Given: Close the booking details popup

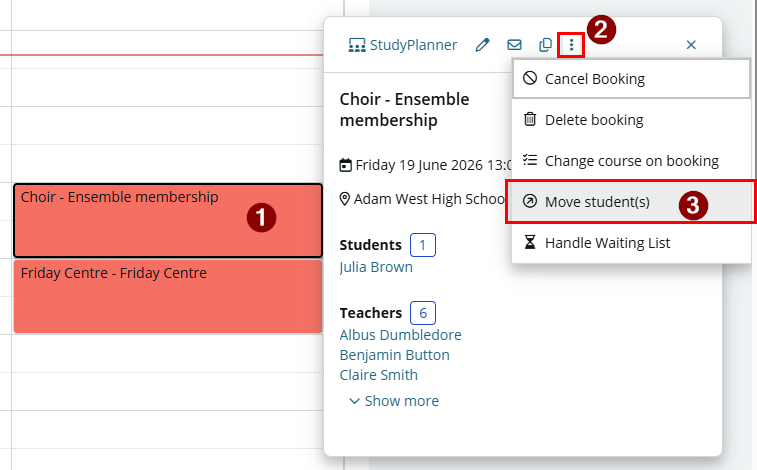Looking at the screenshot, I should coord(691,45).
